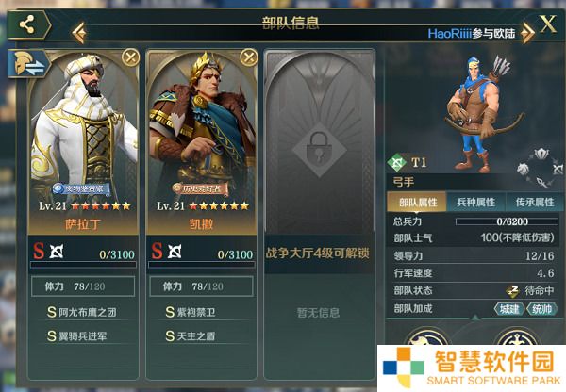Image resolution: width=566 pixels, height=392 pixels.
Task: Click the commander swap helmet icon
Action: pos(28,64)
